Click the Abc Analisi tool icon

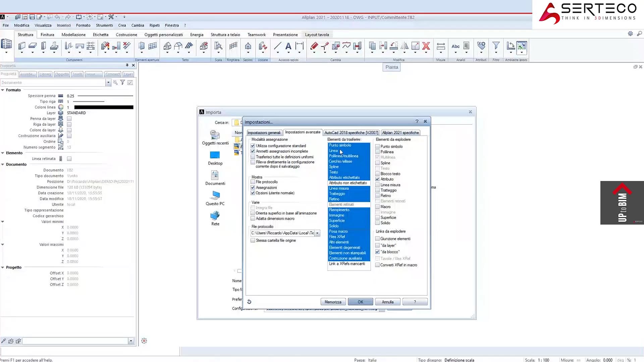(455, 46)
